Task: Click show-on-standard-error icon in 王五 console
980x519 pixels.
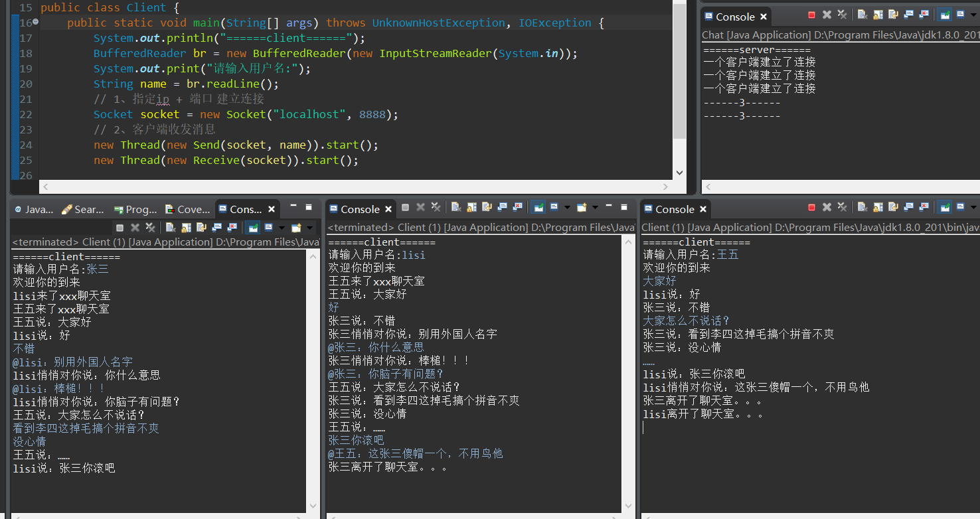Action: [x=924, y=208]
